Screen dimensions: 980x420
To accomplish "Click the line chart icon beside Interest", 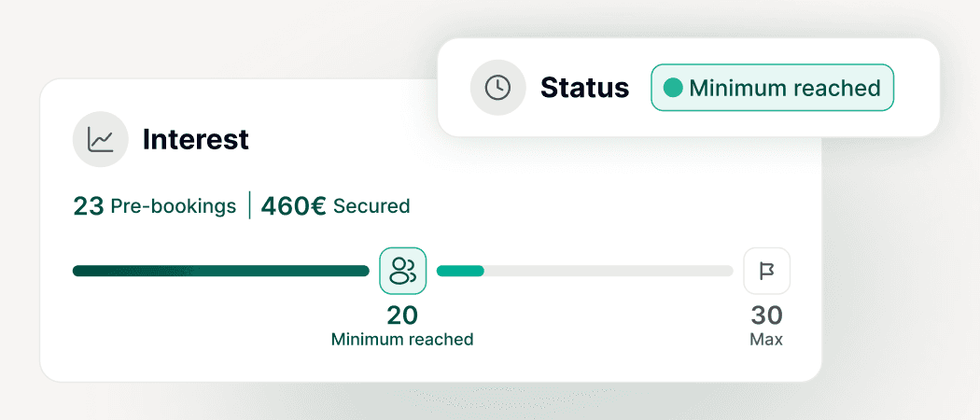I will pyautogui.click(x=101, y=140).
